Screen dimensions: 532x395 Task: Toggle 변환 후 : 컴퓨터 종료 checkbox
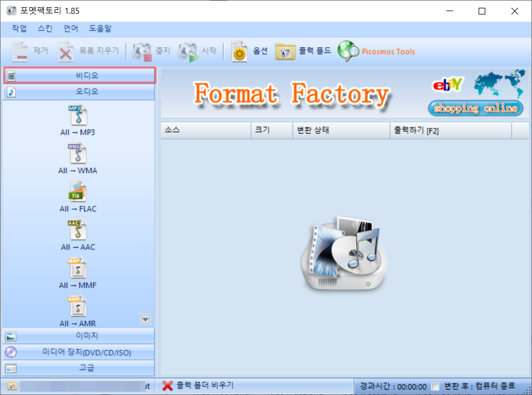point(435,386)
